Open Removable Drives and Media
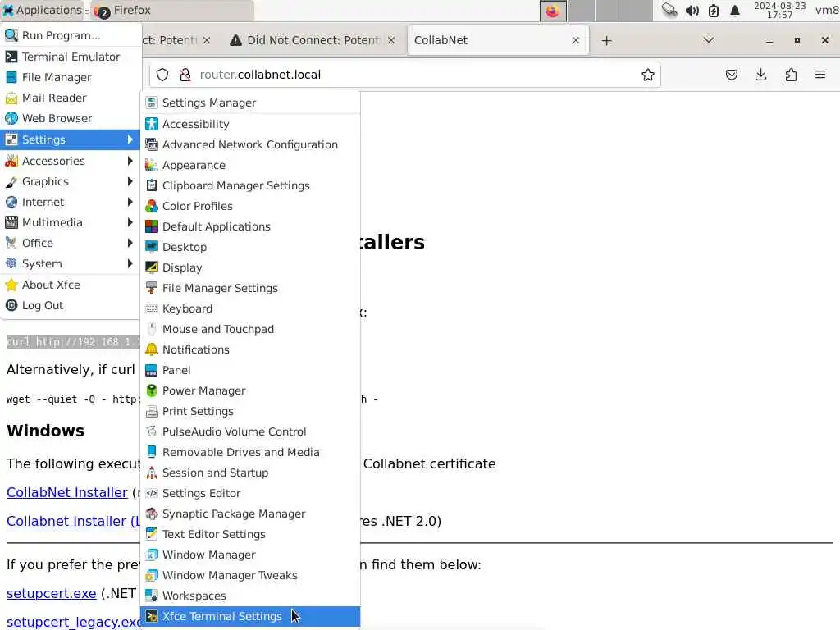Screen dimensions: 840x630 pos(250,452)
